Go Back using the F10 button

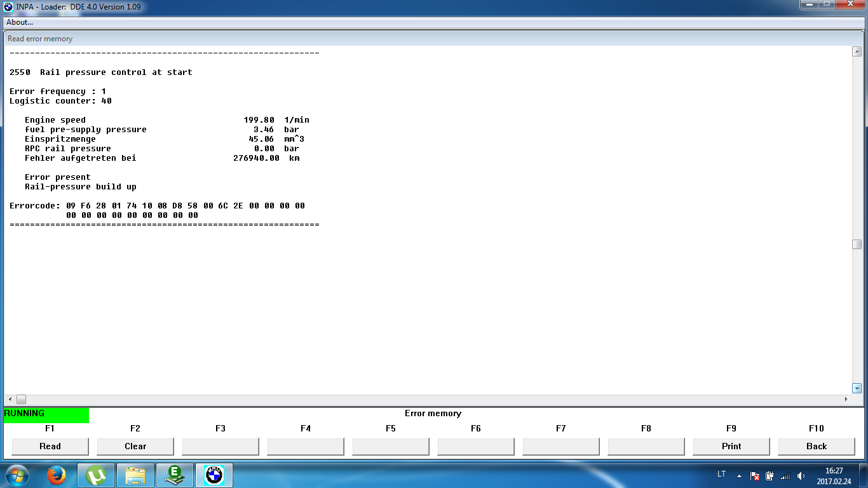817,446
